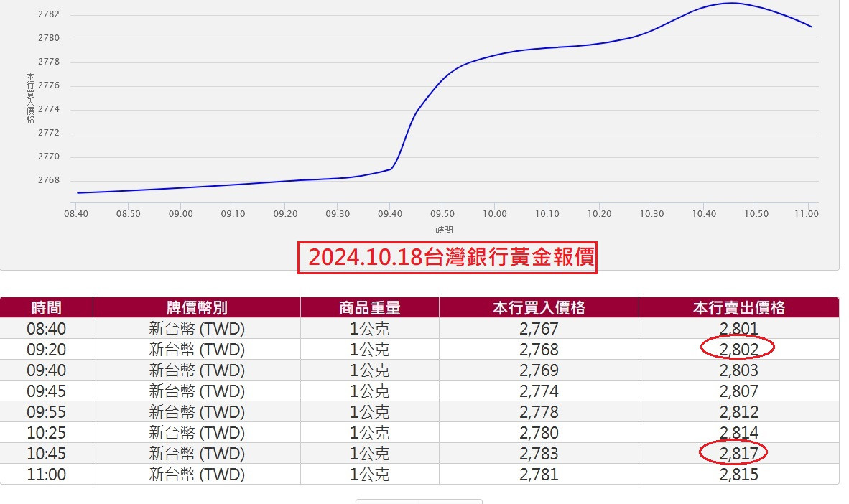
Task: Click the 10:50 label on chart x-axis
Action: pos(756,214)
